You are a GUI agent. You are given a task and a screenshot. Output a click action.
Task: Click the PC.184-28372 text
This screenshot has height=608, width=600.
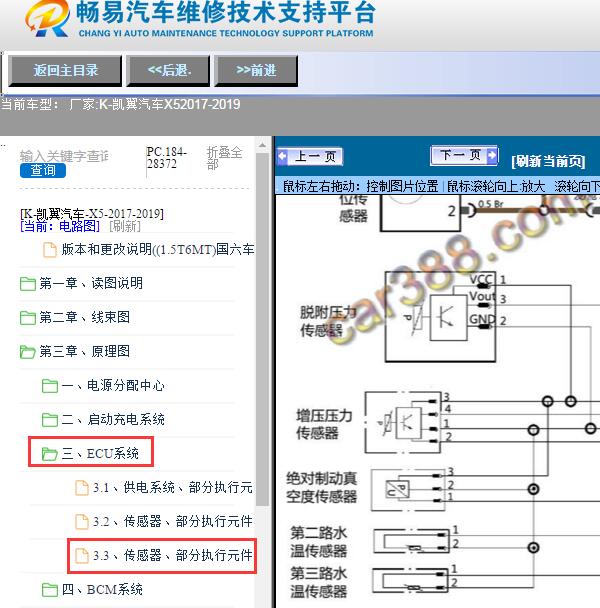[167, 157]
